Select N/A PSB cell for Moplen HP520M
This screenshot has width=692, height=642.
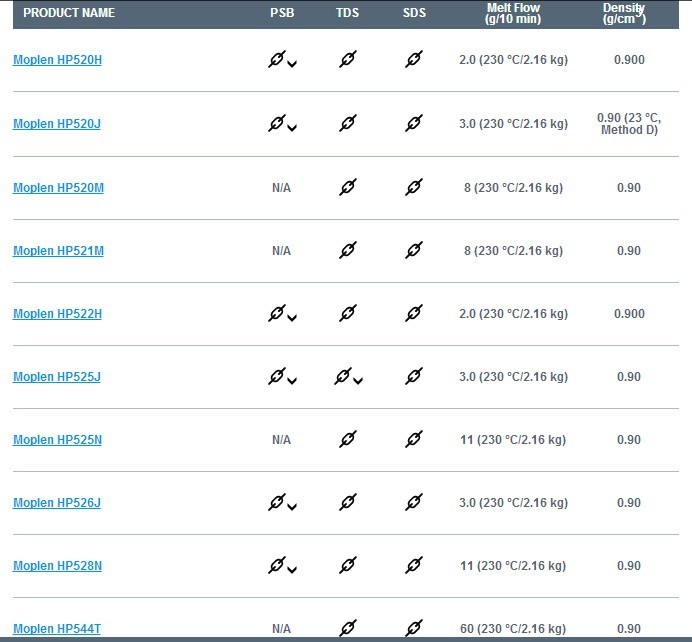point(282,188)
